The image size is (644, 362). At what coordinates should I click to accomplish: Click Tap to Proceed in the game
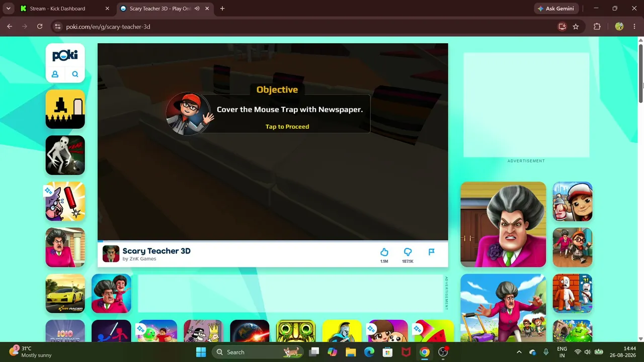[287, 127]
